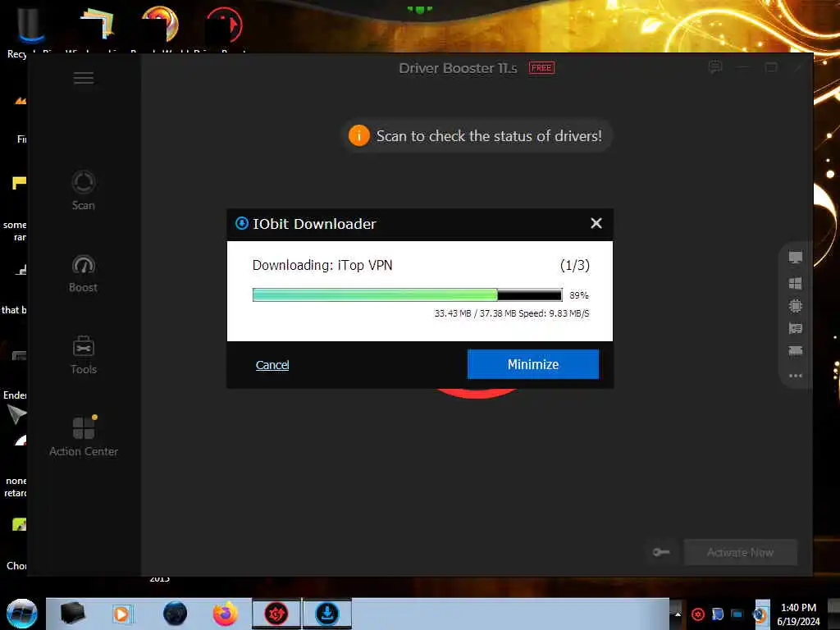The width and height of the screenshot is (840, 630).
Task: Show memory RAM info in the side panel
Action: click(x=796, y=351)
